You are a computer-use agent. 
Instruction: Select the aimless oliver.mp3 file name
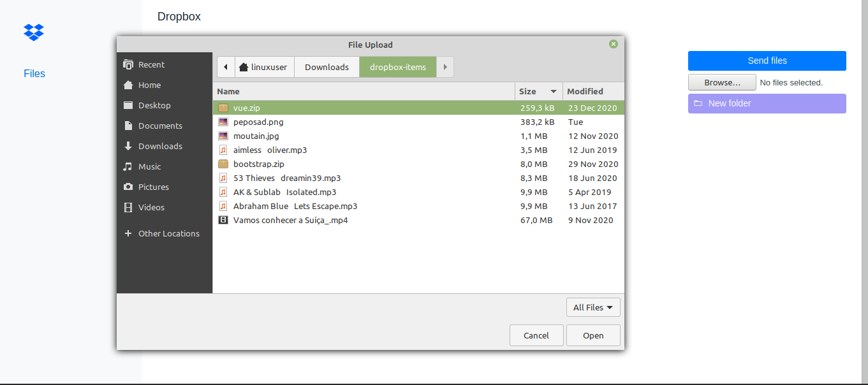(270, 150)
